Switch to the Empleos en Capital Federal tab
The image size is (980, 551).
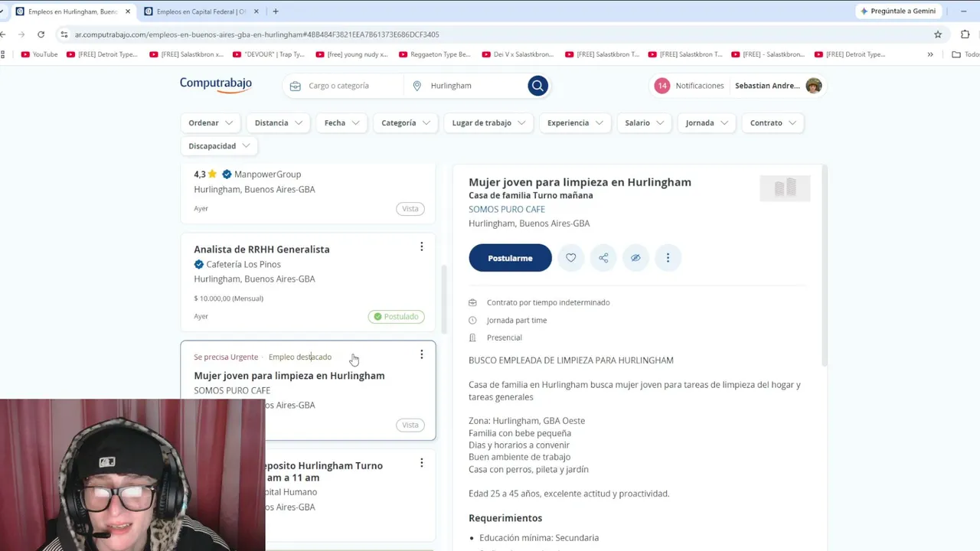(201, 11)
